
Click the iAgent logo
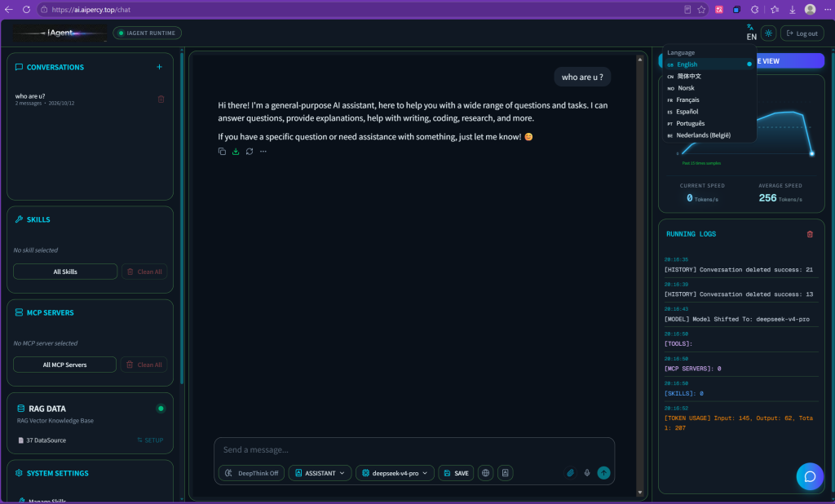click(x=60, y=33)
